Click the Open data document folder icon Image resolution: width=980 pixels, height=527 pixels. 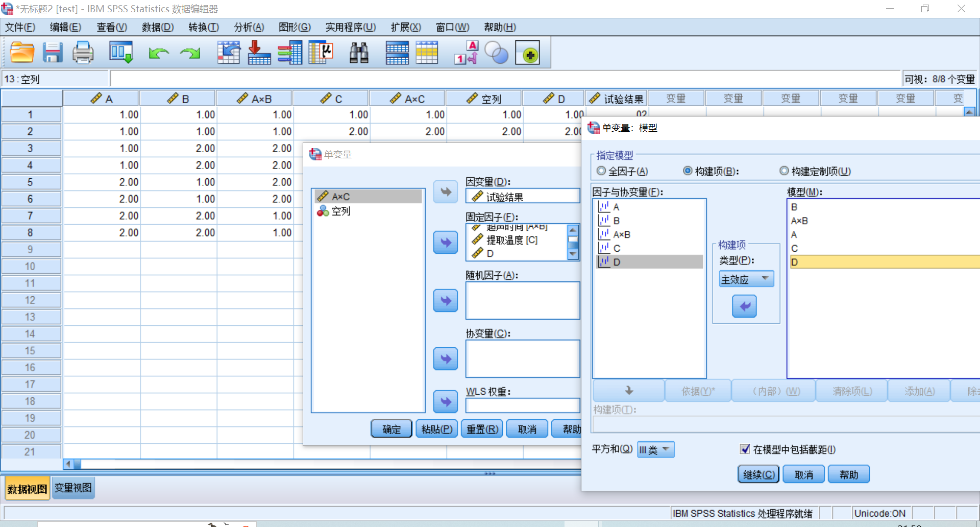point(22,53)
